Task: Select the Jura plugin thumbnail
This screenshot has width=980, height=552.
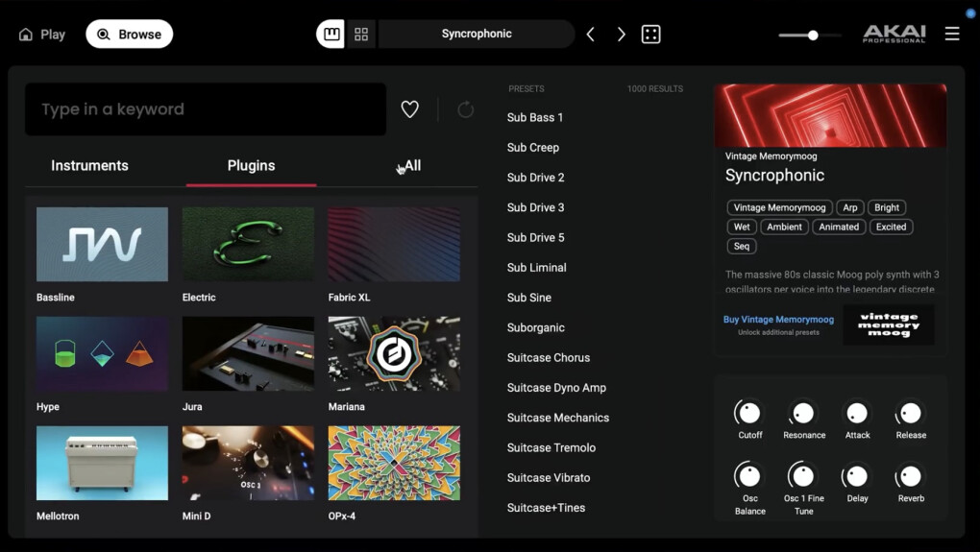Action: coord(248,353)
